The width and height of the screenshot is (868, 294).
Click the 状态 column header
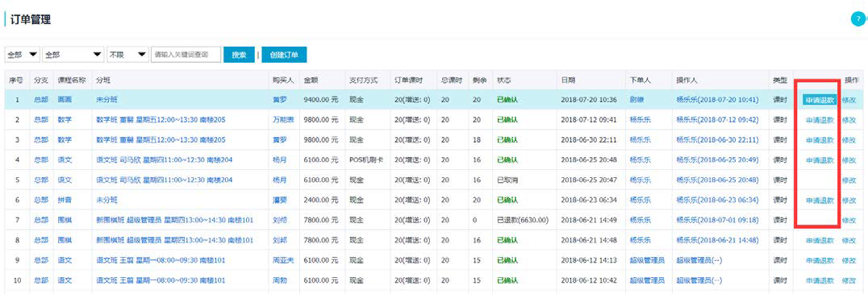tap(503, 80)
